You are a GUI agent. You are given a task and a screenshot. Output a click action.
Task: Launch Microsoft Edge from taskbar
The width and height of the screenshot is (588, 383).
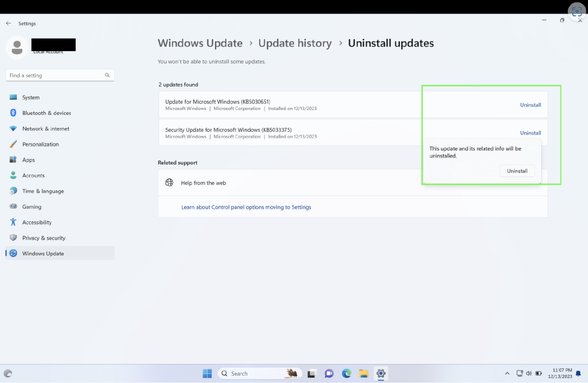(x=346, y=373)
